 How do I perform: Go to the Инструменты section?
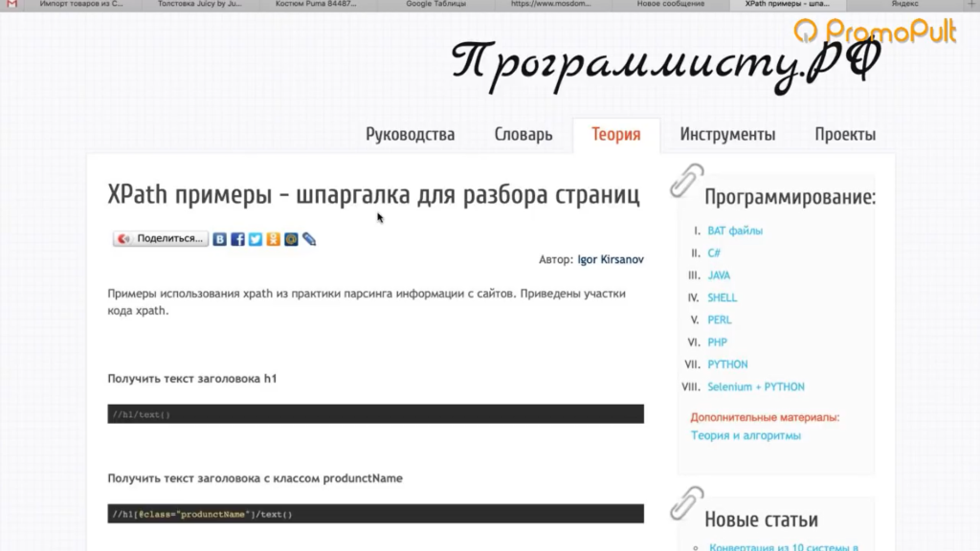(x=727, y=135)
